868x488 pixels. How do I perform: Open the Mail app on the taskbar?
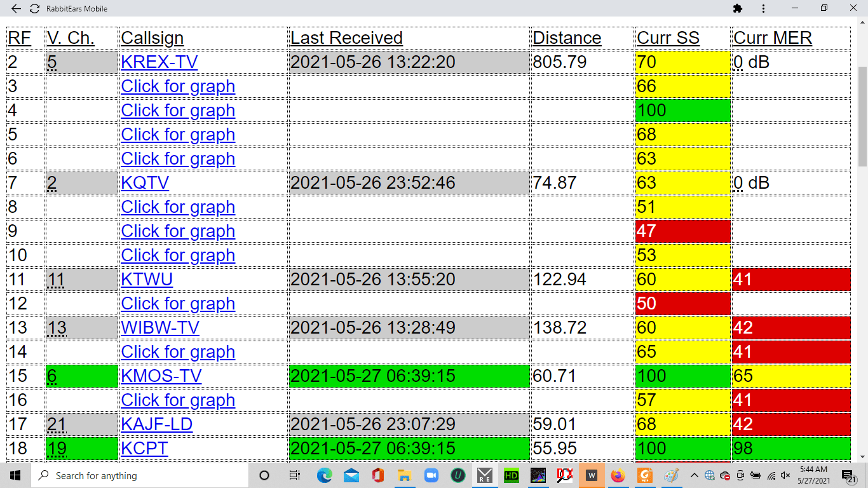pyautogui.click(x=351, y=475)
